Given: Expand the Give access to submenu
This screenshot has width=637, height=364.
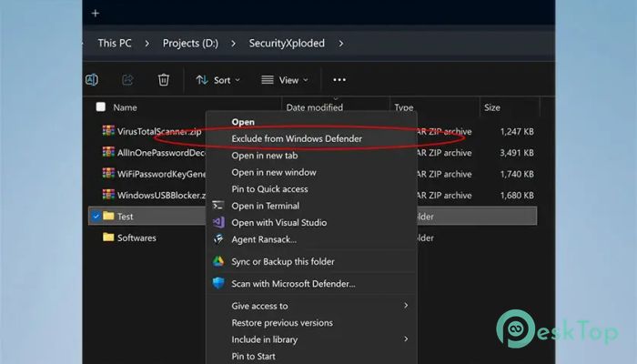Looking at the screenshot, I should 406,306.
